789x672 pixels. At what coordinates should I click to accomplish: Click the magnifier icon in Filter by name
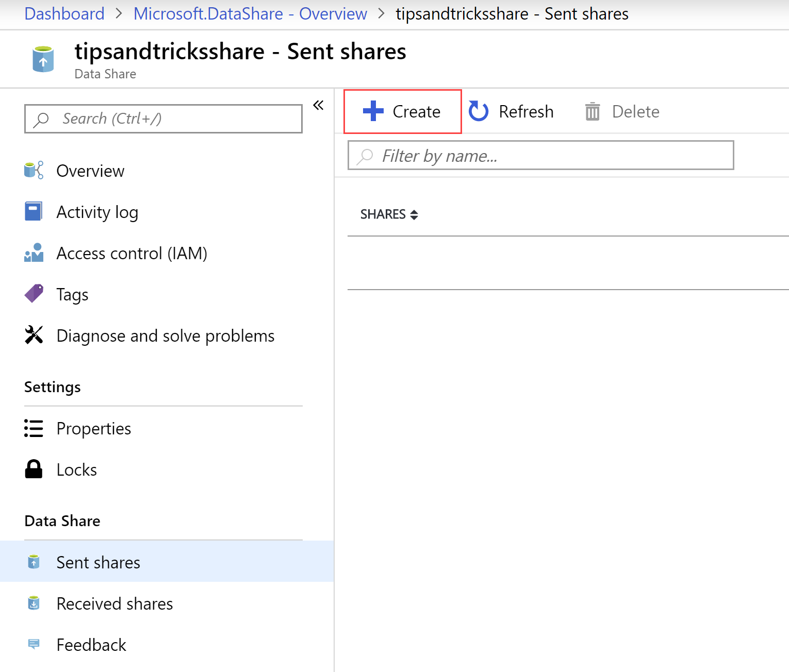point(365,156)
